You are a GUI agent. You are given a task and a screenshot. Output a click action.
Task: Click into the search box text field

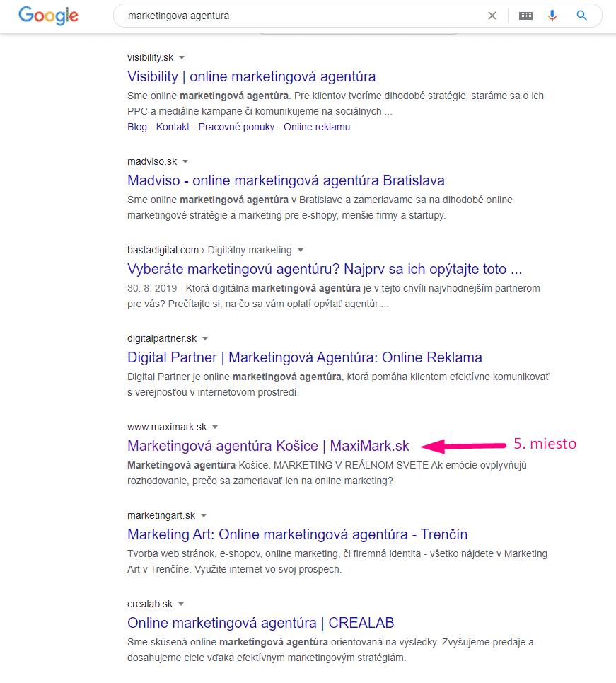click(x=297, y=16)
